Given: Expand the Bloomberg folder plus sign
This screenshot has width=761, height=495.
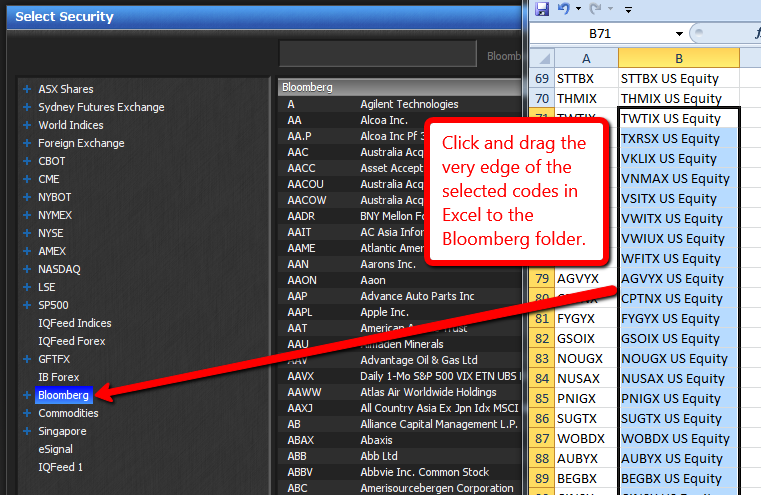Looking at the screenshot, I should coord(27,395).
